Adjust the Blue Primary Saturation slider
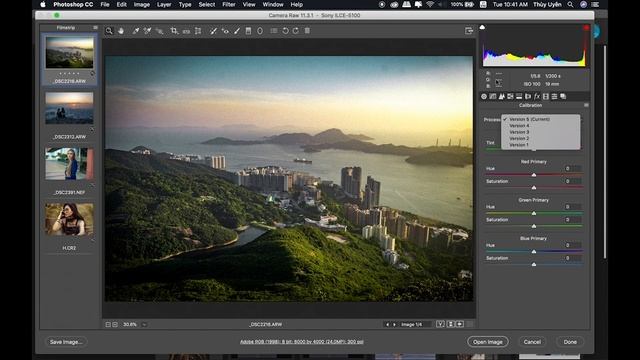 (x=534, y=264)
